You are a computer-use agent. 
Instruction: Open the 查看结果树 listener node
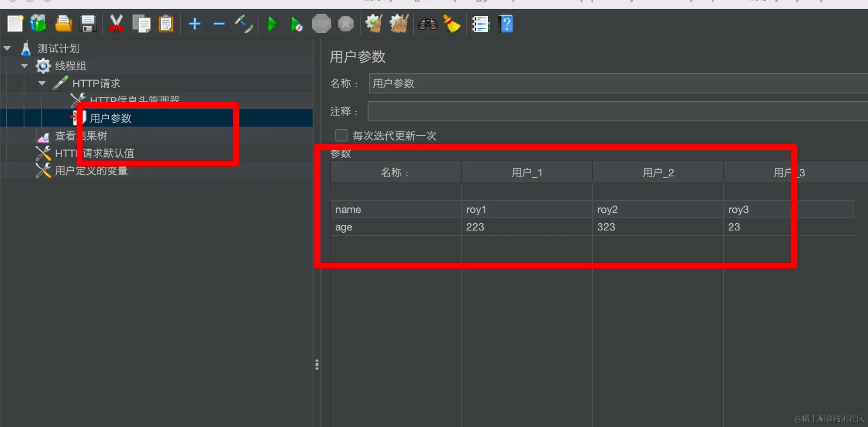pyautogui.click(x=81, y=136)
